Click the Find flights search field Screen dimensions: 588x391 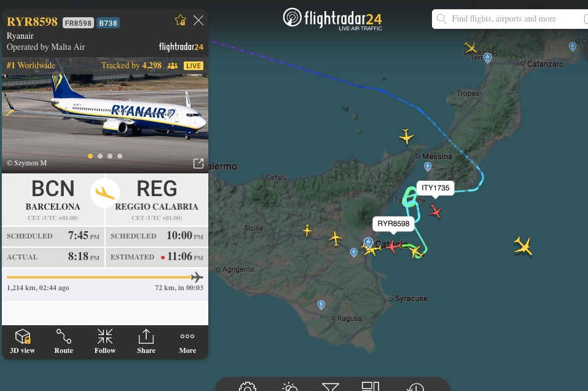click(x=510, y=19)
